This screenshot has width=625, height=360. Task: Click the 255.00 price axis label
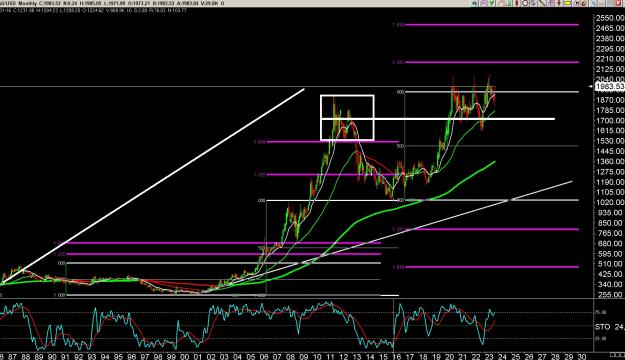tap(610, 295)
